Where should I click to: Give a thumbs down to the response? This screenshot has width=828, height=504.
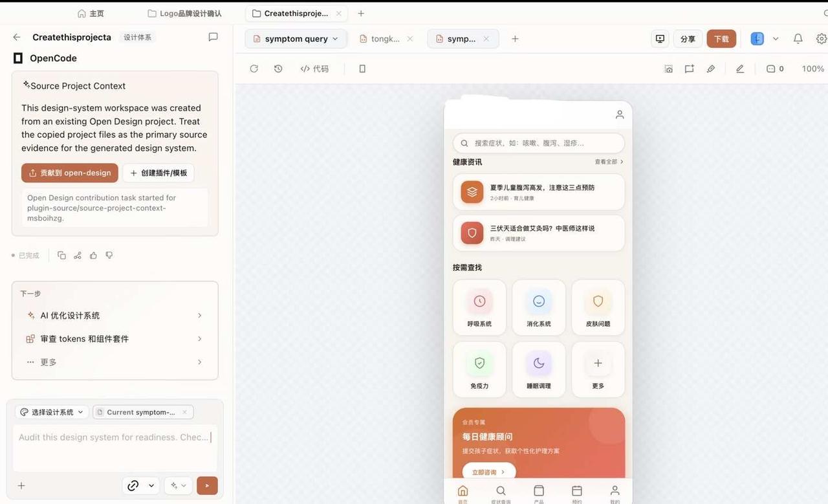point(109,256)
